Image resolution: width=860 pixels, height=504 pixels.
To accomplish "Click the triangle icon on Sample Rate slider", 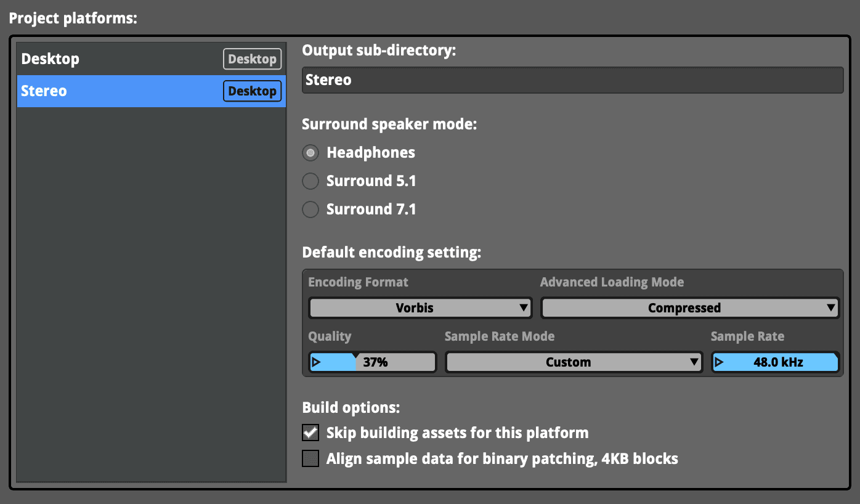I will pos(720,362).
